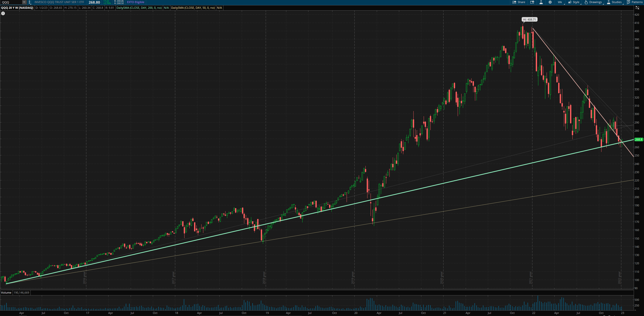
Task: Click the symbol link chain icon
Action: (30, 2)
